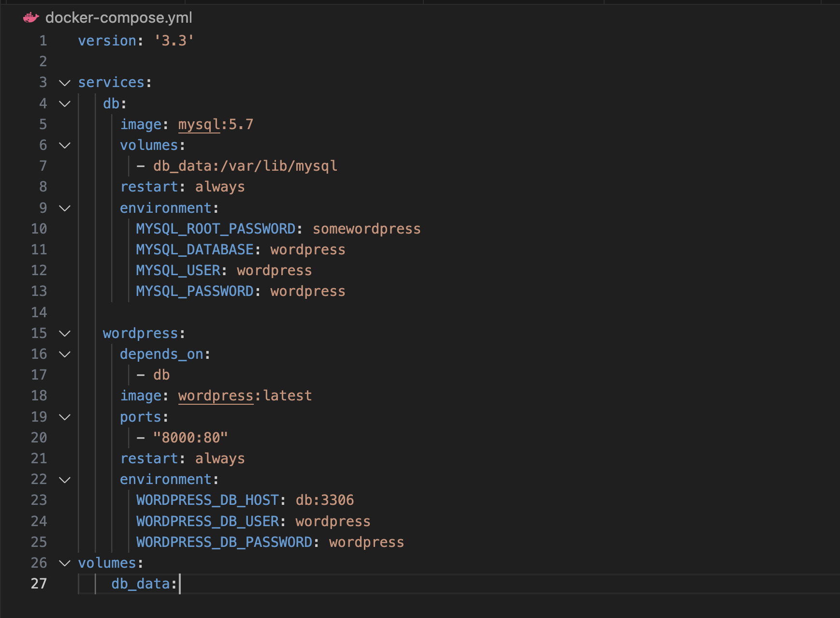The height and width of the screenshot is (618, 840).
Task: Click the restart key on line 8
Action: coord(149,187)
